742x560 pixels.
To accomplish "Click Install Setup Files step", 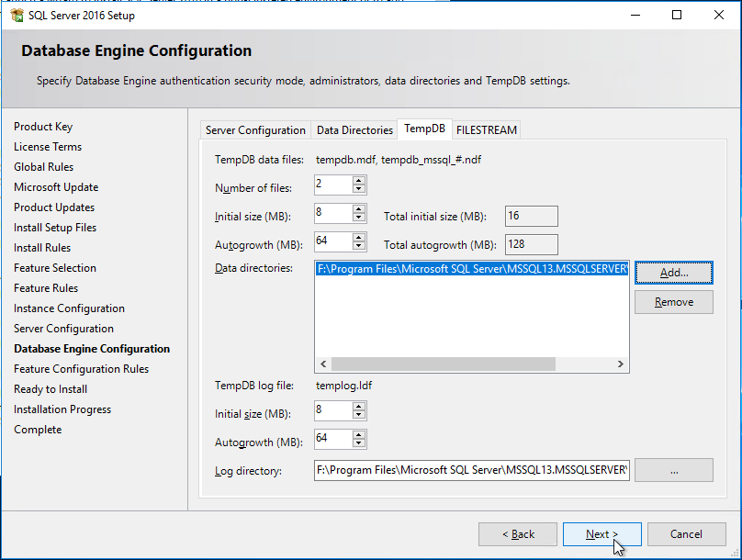I will [x=55, y=228].
